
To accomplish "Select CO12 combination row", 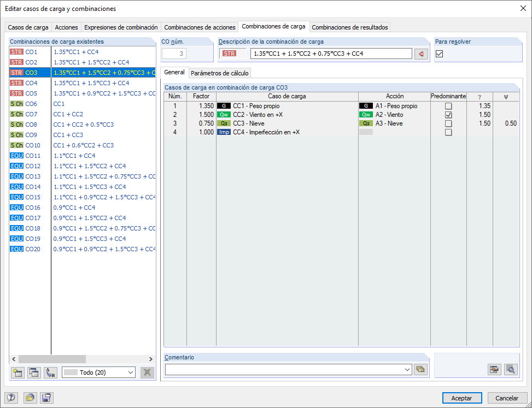I will 83,166.
